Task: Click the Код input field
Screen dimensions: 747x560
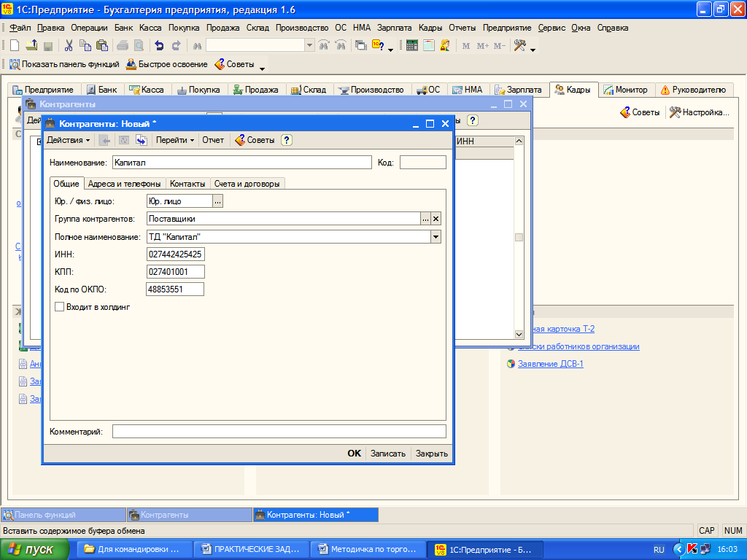Action: click(423, 163)
